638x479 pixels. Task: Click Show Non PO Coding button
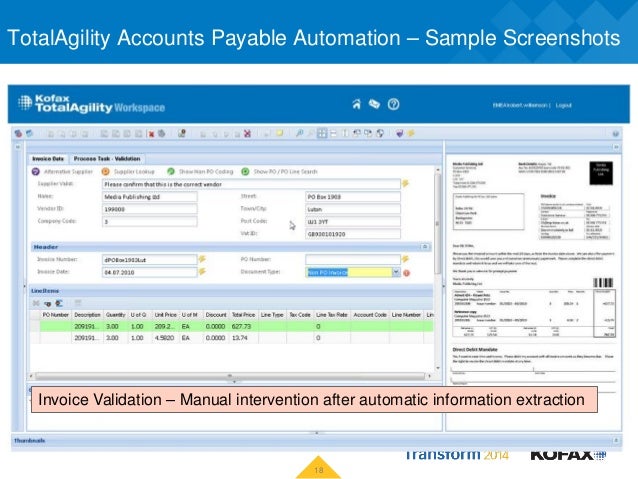click(x=200, y=172)
